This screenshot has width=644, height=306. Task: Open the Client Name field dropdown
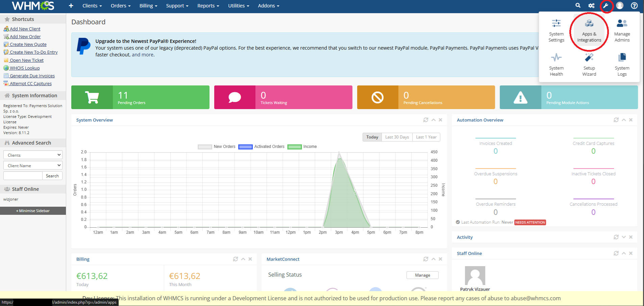(33, 165)
